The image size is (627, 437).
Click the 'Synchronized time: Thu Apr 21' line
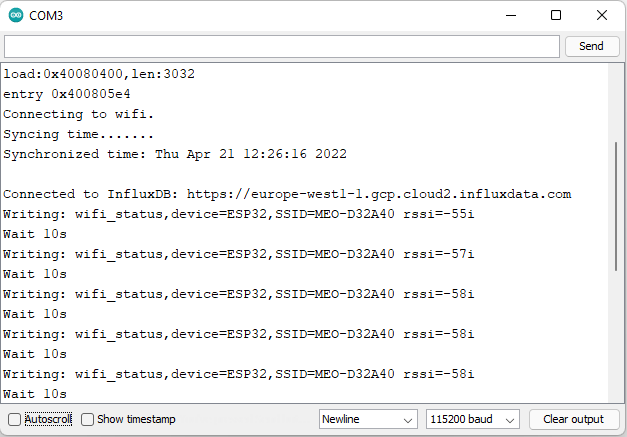(x=175, y=154)
